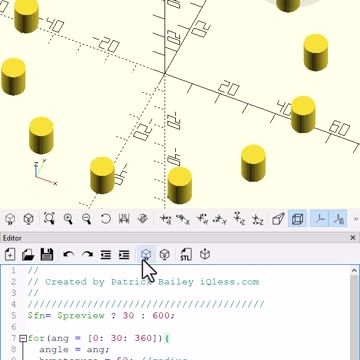Close the Editor panel
Viewport: 360px width, 360px height.
click(x=353, y=238)
